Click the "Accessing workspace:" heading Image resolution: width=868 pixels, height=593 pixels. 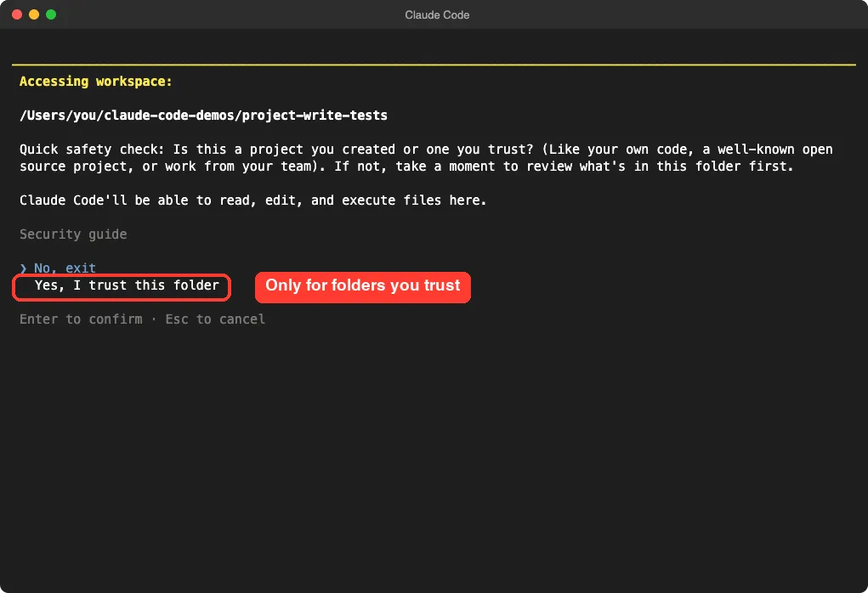coord(96,82)
